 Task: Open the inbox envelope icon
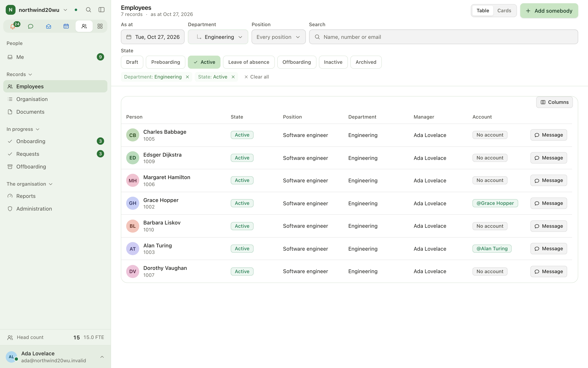(48, 26)
